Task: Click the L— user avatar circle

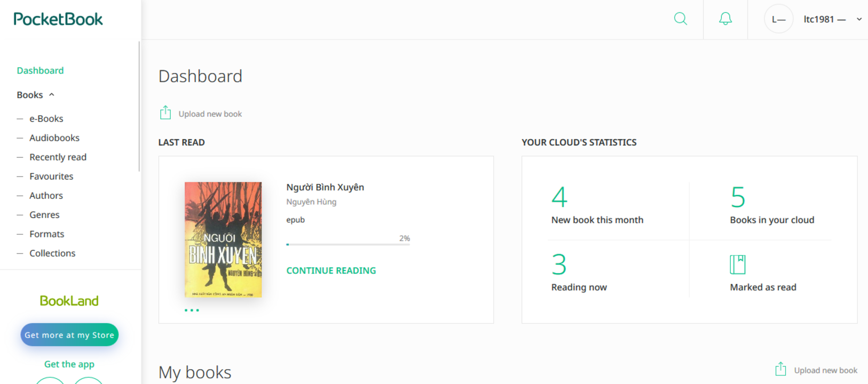Action: [778, 19]
